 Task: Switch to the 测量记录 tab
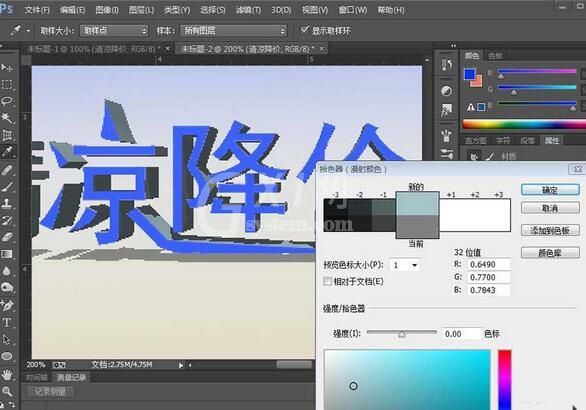[71, 377]
